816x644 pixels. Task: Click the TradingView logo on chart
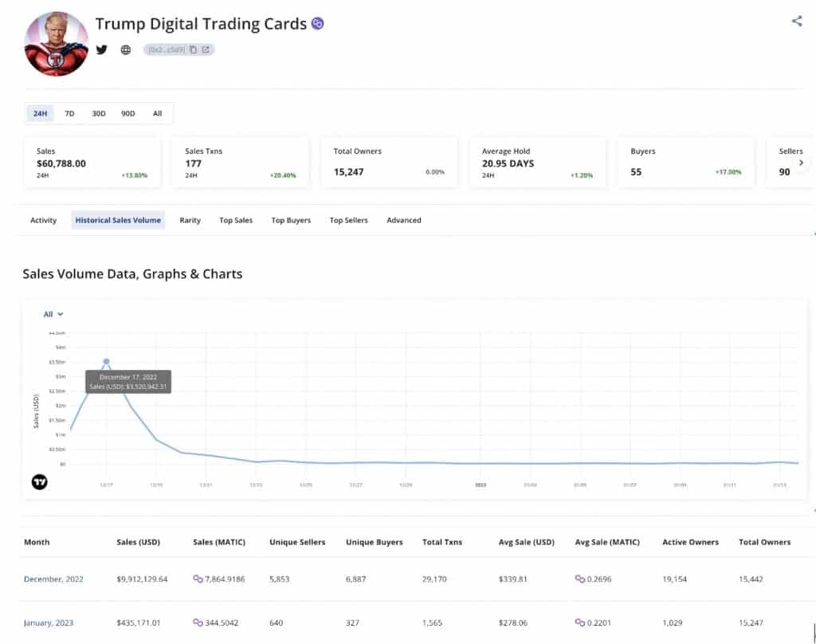pyautogui.click(x=40, y=482)
